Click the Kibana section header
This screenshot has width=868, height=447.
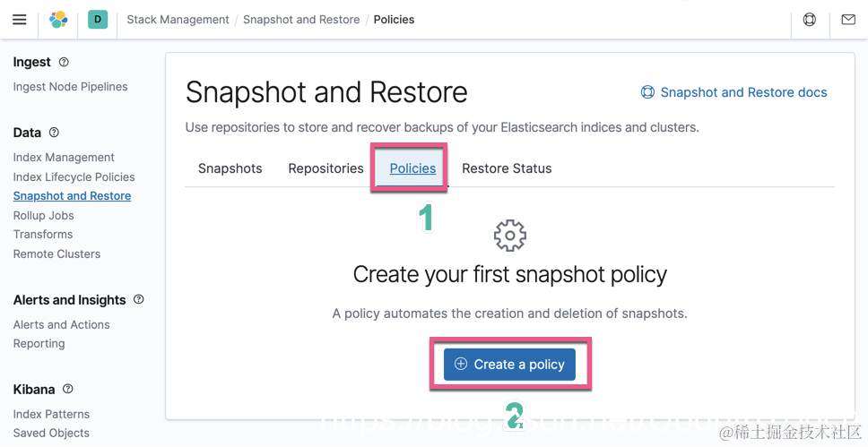pos(34,390)
